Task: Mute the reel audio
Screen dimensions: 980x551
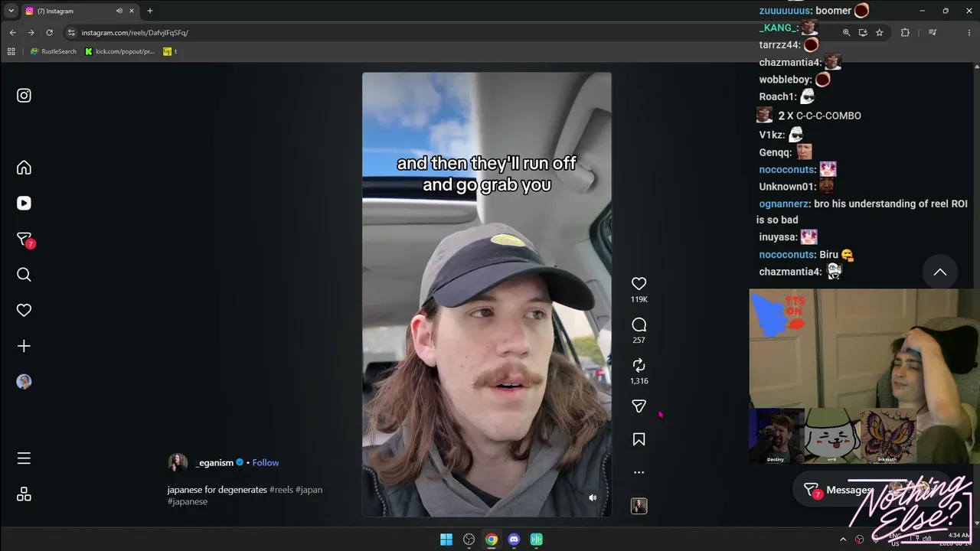Action: click(x=593, y=497)
